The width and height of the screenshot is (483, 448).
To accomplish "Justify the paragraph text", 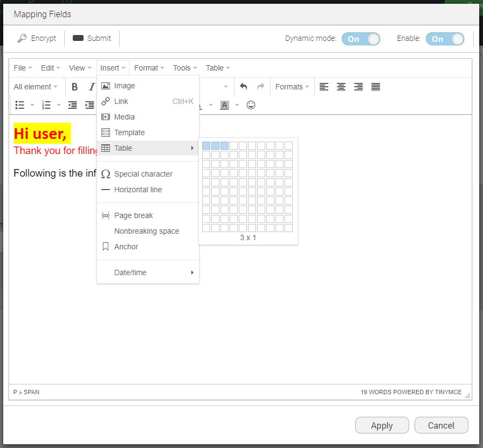I will 376,87.
